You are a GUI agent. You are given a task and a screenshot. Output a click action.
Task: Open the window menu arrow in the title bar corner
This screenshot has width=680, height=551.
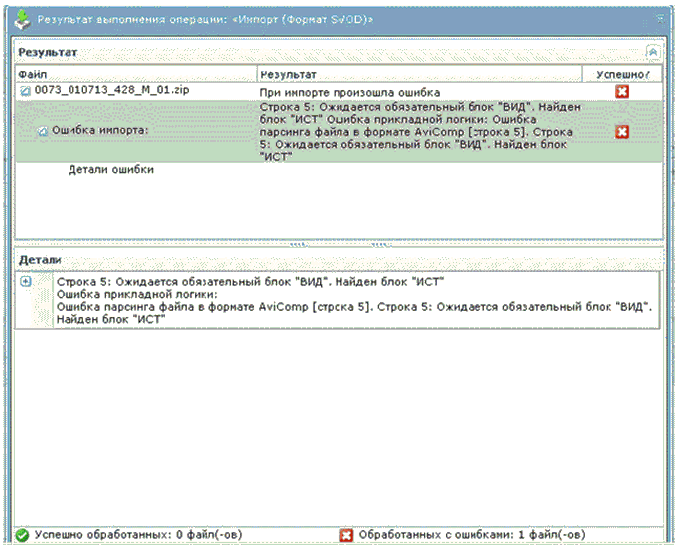click(661, 18)
